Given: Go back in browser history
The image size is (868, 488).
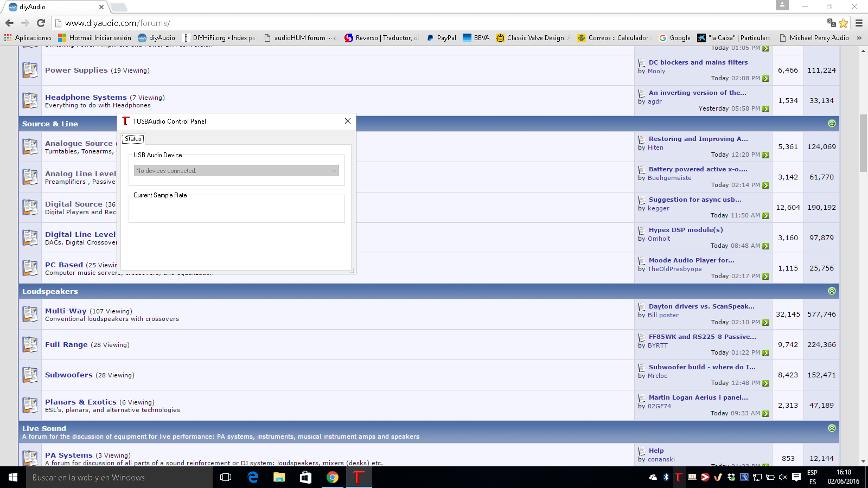Looking at the screenshot, I should 9,23.
